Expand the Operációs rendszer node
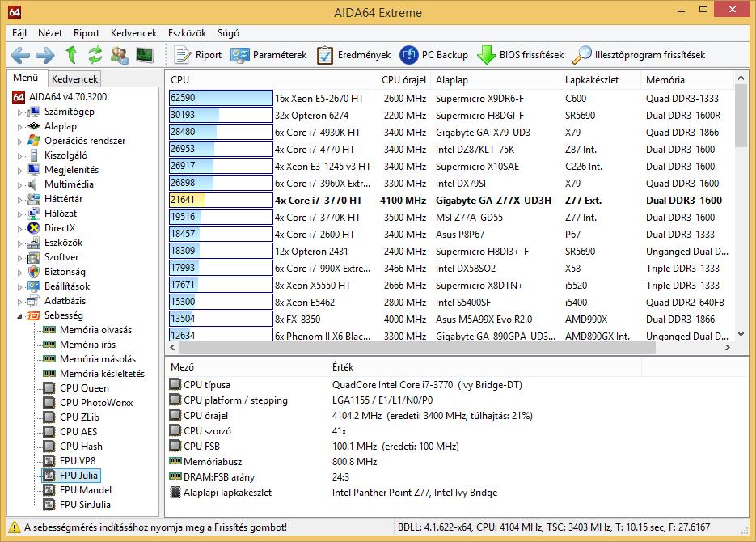 [19, 142]
